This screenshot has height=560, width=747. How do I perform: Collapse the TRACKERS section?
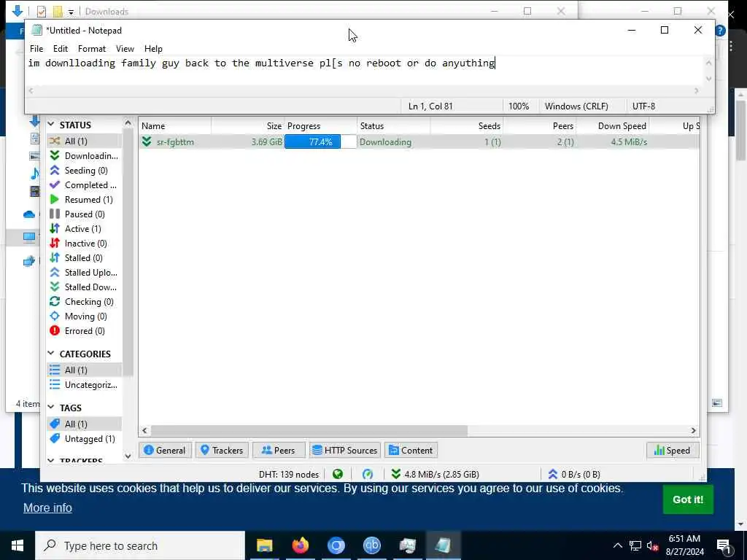pyautogui.click(x=51, y=461)
